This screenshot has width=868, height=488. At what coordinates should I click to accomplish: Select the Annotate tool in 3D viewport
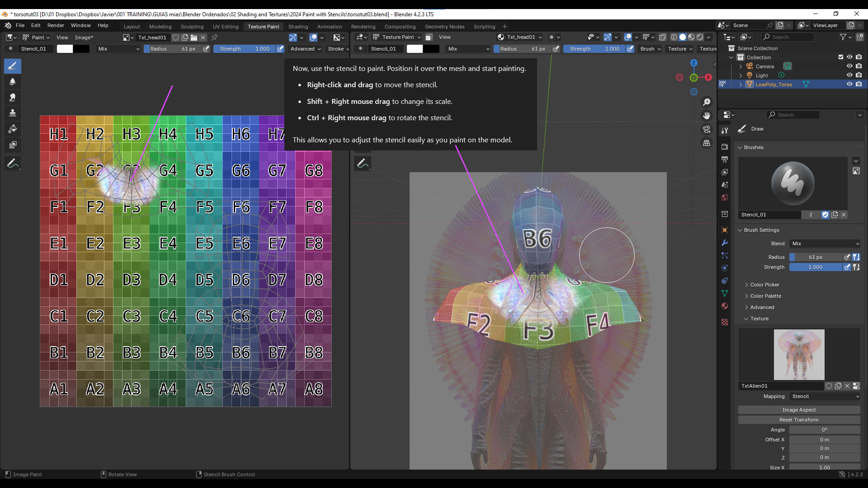point(363,164)
